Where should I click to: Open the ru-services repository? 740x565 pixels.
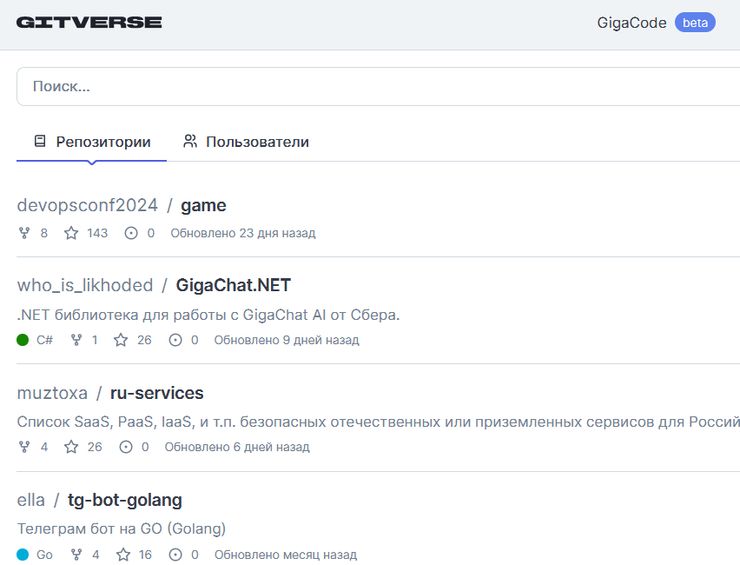coord(157,393)
